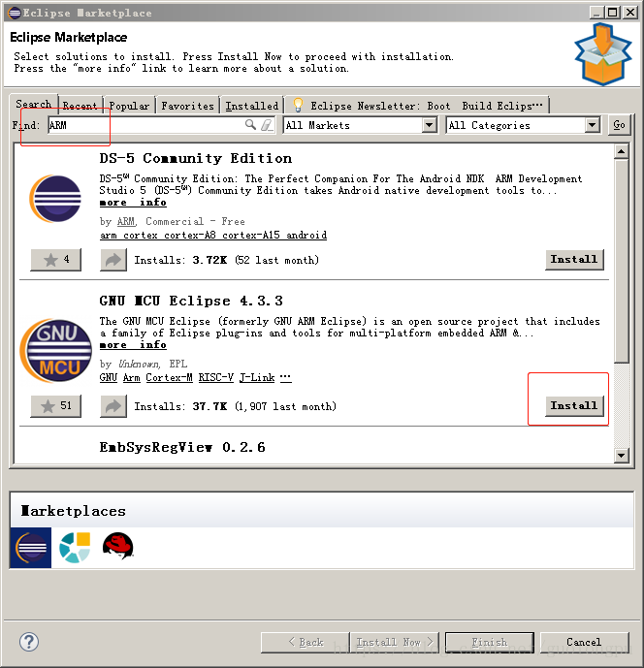
Task: Share GNU MCU Eclipse with arrow icon
Action: coord(113,406)
